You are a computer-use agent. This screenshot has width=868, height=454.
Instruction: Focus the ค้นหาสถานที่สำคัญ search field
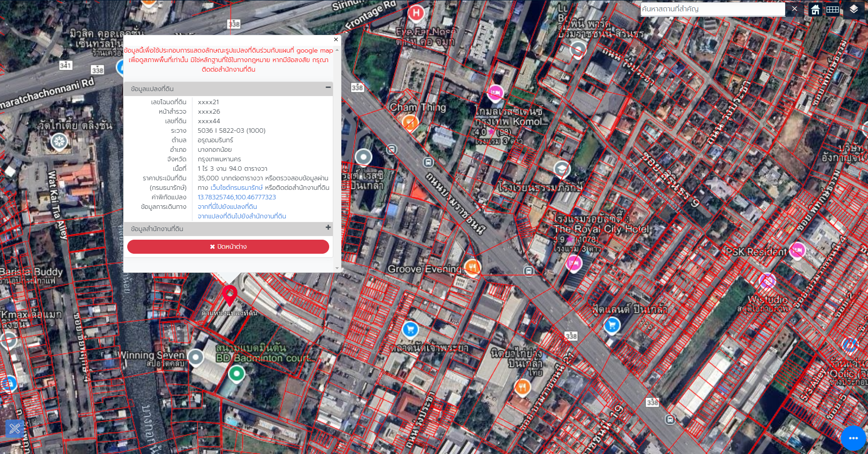(x=713, y=9)
